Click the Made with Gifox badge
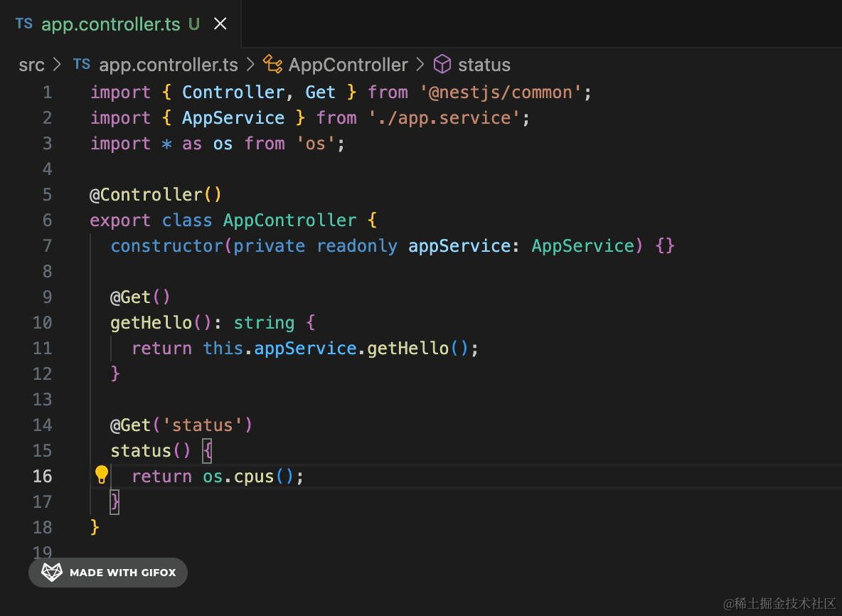Image resolution: width=842 pixels, height=616 pixels. [x=108, y=573]
